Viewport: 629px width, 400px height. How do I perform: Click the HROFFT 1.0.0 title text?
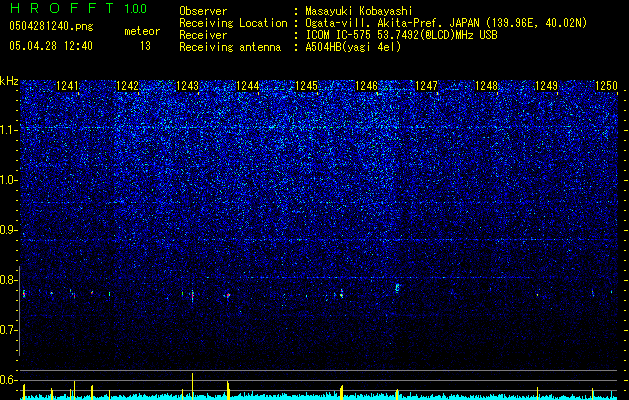pyautogui.click(x=78, y=8)
